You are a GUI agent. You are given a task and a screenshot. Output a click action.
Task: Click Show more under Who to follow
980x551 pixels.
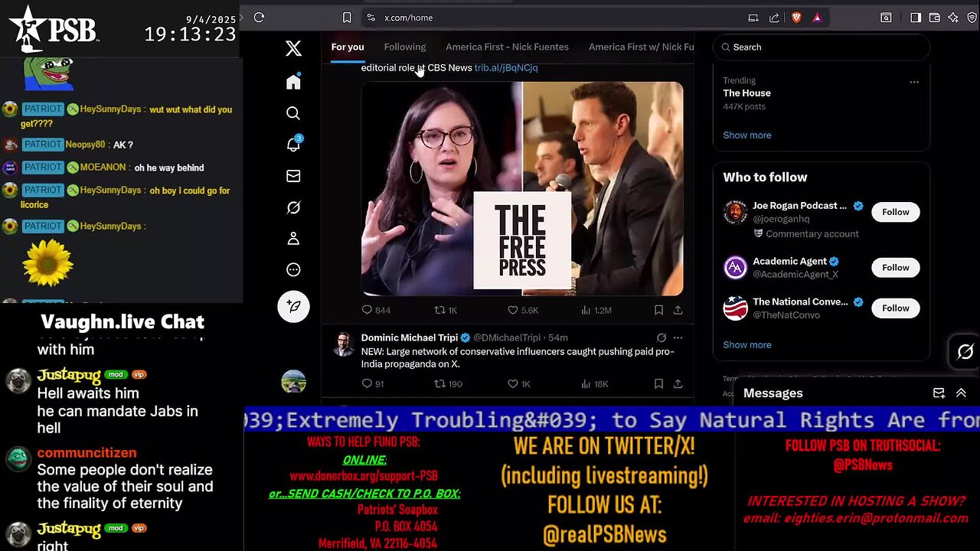(x=746, y=344)
